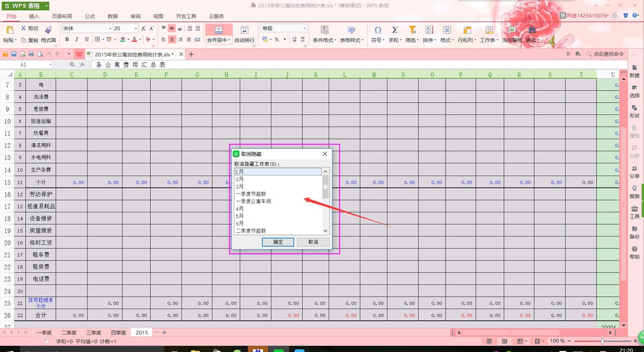Expand the font size dropdown
This screenshot has height=352, width=644.
point(135,28)
